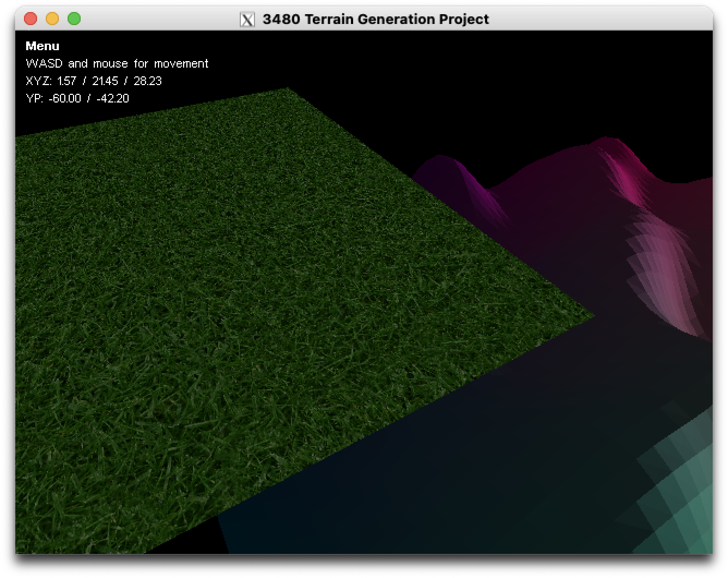
Task: Close the Terrain Generation Project window
Action: click(x=31, y=19)
